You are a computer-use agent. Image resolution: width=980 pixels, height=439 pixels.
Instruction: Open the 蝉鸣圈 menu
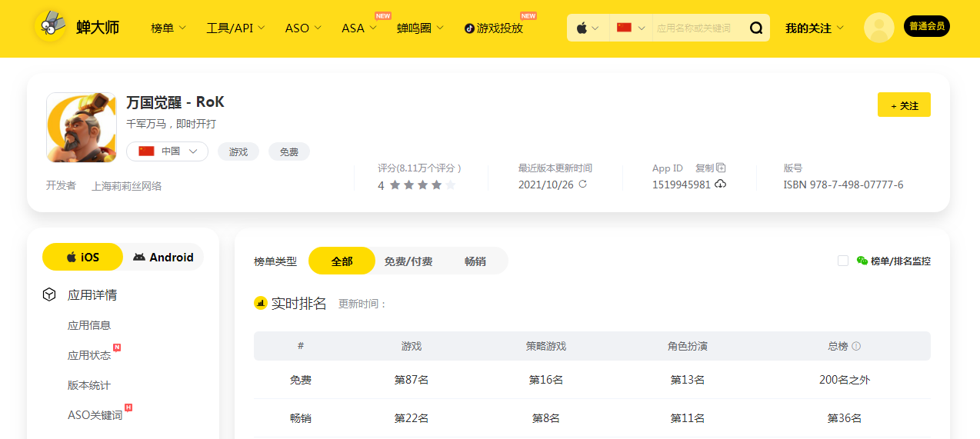[x=420, y=28]
